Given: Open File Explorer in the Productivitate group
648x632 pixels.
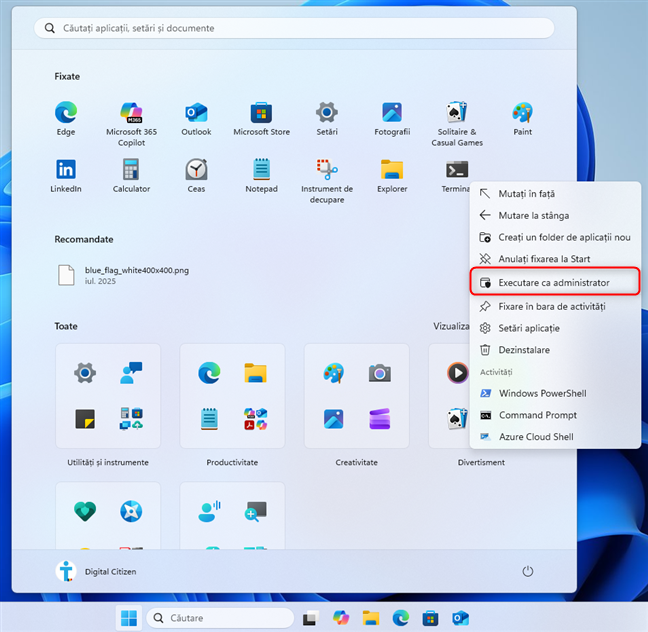Looking at the screenshot, I should 255,373.
